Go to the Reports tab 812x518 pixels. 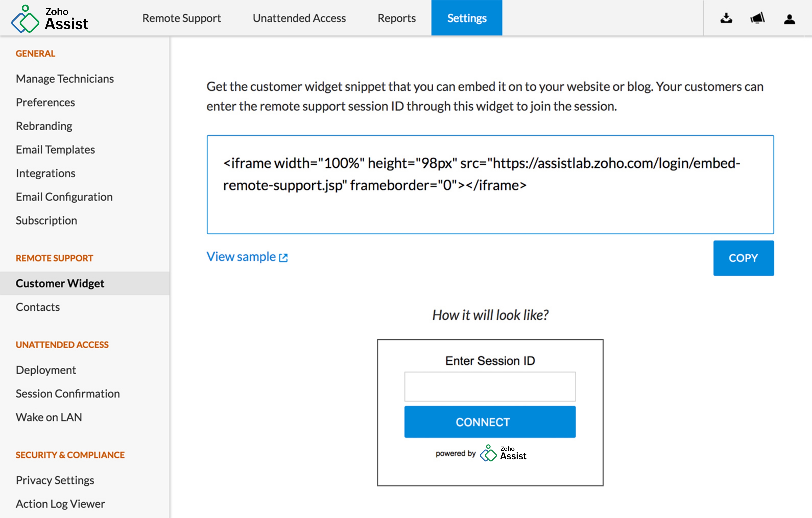tap(397, 18)
